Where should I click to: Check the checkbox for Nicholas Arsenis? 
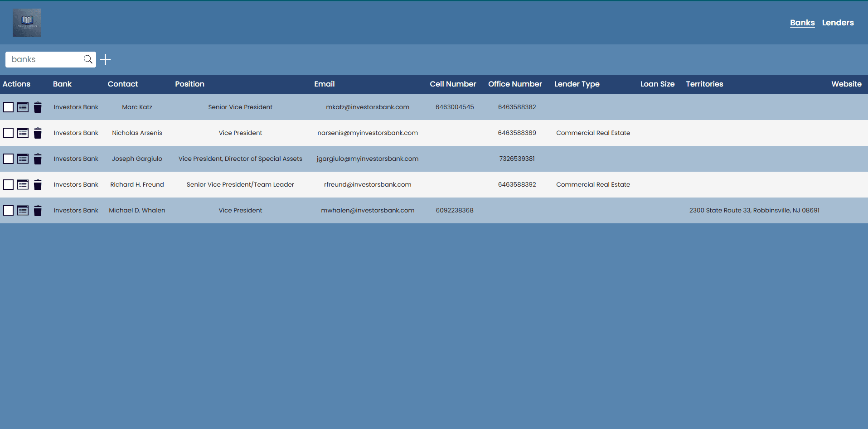click(x=8, y=133)
